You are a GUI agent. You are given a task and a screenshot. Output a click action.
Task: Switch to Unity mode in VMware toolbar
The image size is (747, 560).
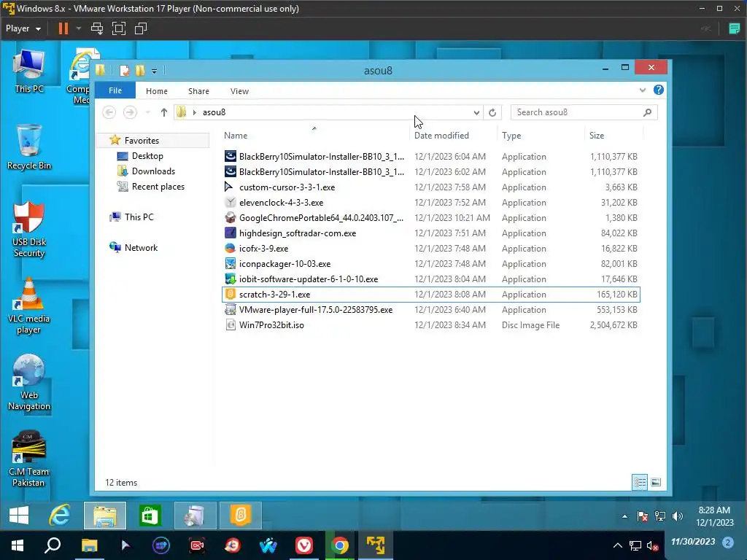[141, 28]
